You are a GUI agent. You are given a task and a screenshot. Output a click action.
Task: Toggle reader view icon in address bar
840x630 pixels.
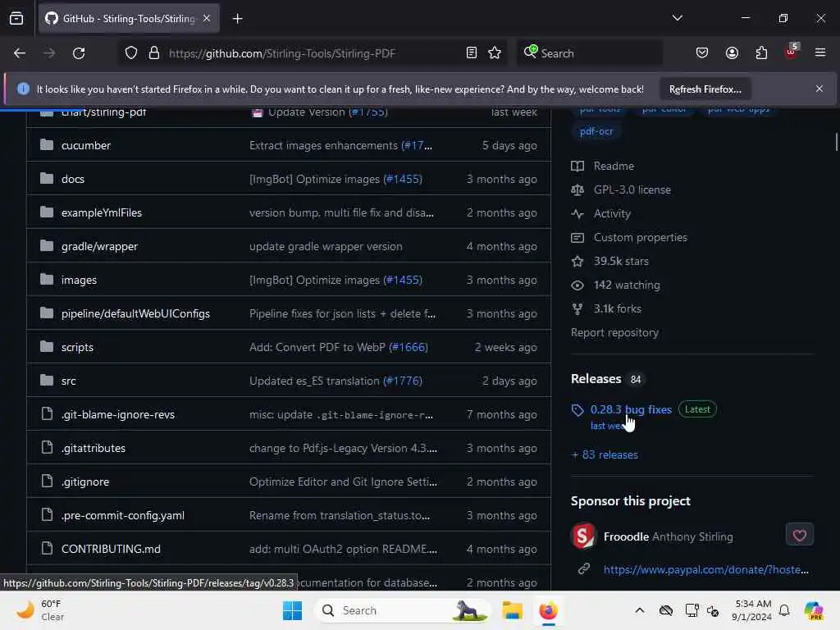tap(472, 53)
